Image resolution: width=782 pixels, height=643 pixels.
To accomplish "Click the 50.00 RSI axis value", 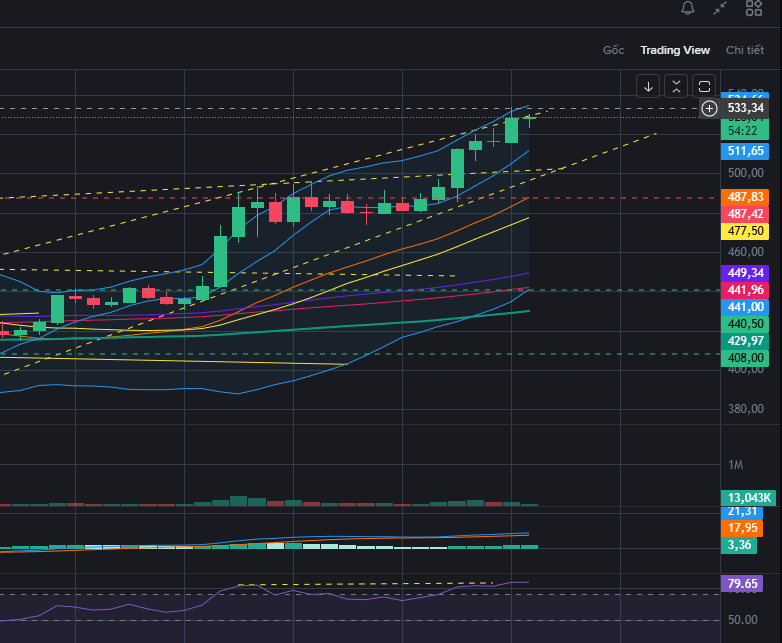I will 743,620.
